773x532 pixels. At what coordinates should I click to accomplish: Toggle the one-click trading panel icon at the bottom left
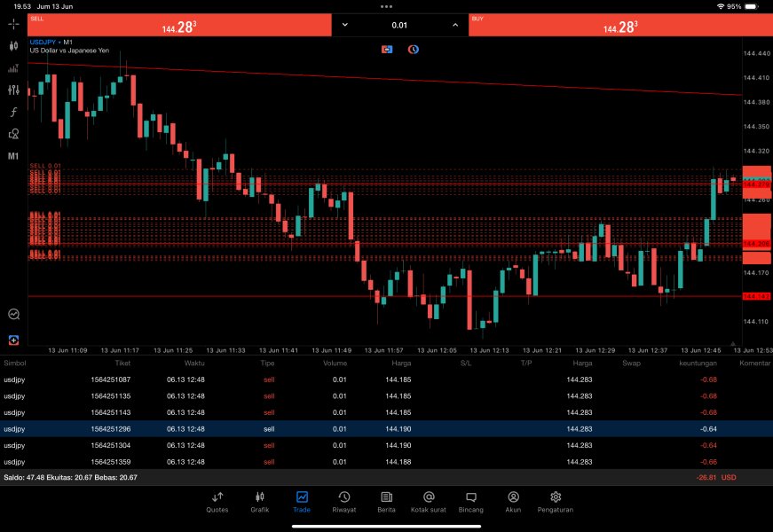point(13,340)
